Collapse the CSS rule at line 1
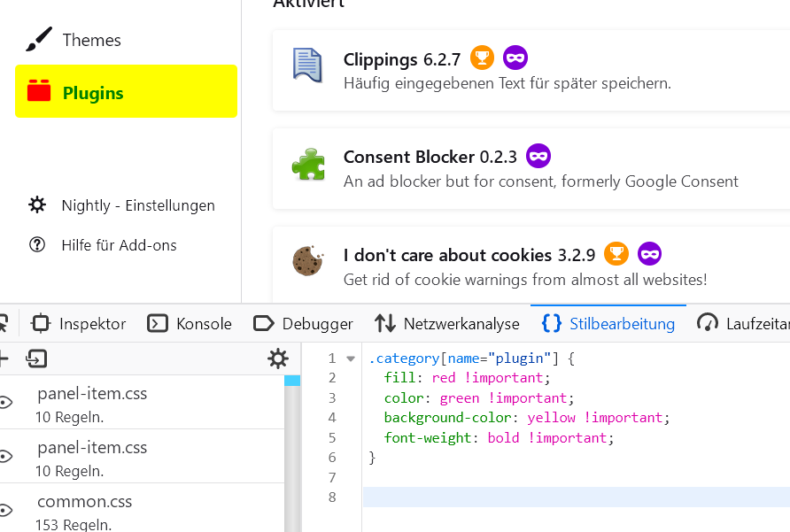The height and width of the screenshot is (532, 790). point(351,359)
